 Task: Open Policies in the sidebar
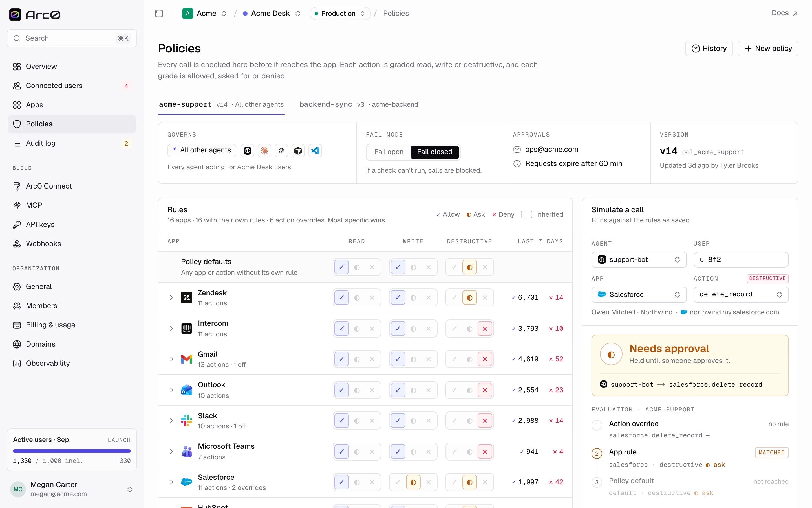point(72,124)
